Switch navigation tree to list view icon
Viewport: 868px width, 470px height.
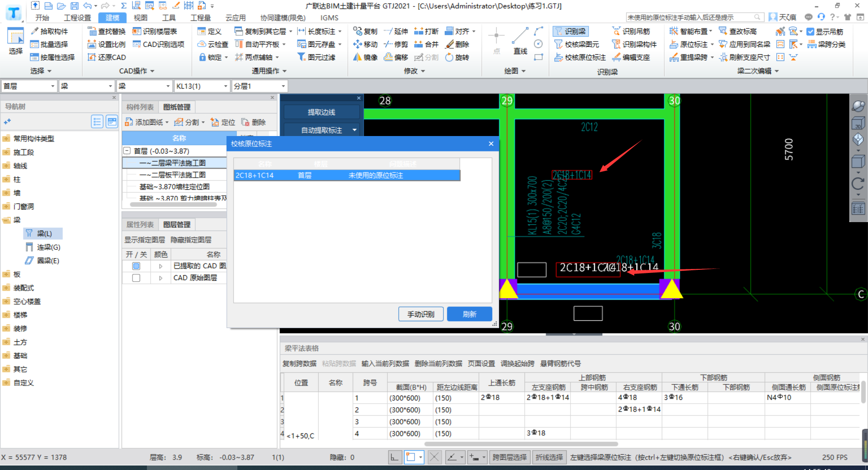pos(97,122)
